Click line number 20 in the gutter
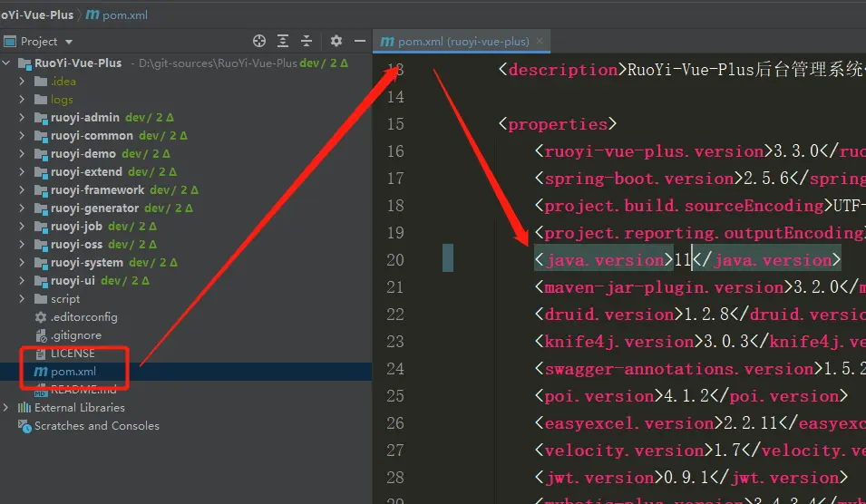This screenshot has height=504, width=866. tap(395, 260)
